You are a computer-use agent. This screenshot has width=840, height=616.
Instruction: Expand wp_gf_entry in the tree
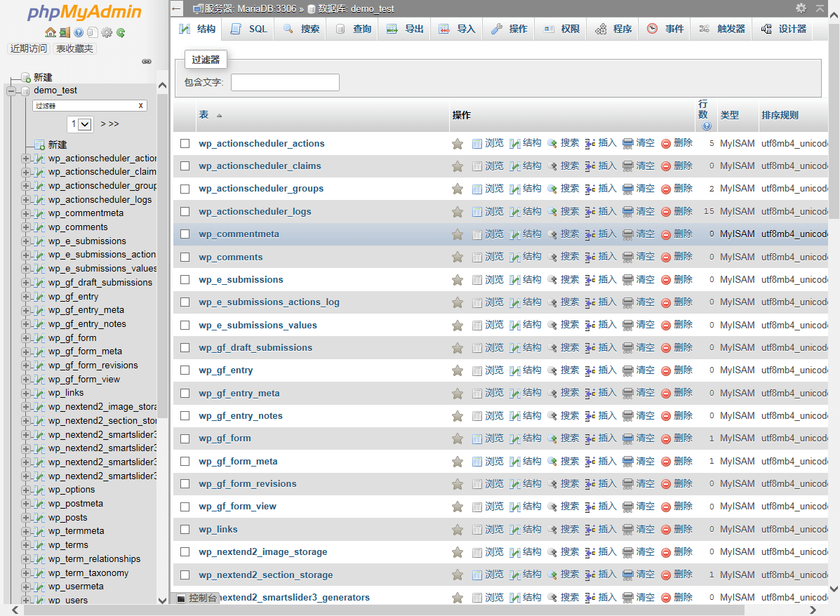pos(25,297)
